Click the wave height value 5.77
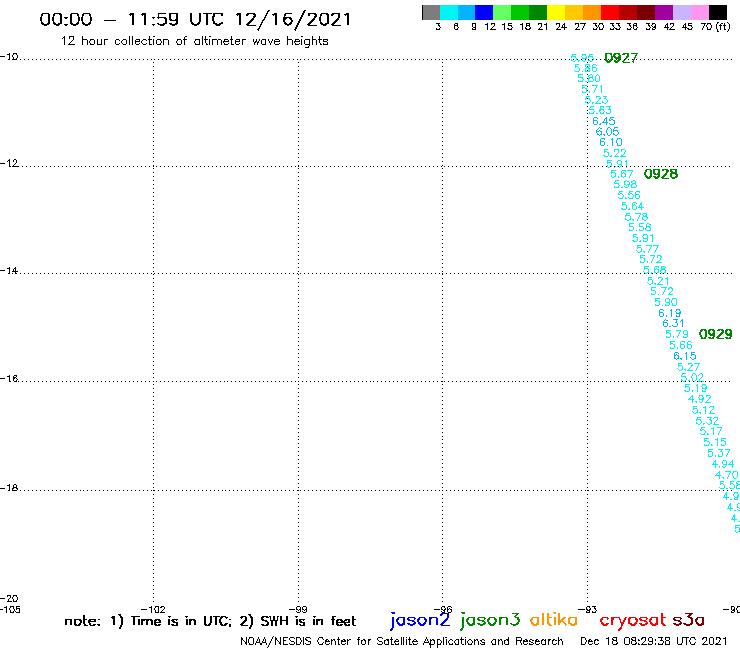Viewport: 740px width, 650px height. (647, 249)
